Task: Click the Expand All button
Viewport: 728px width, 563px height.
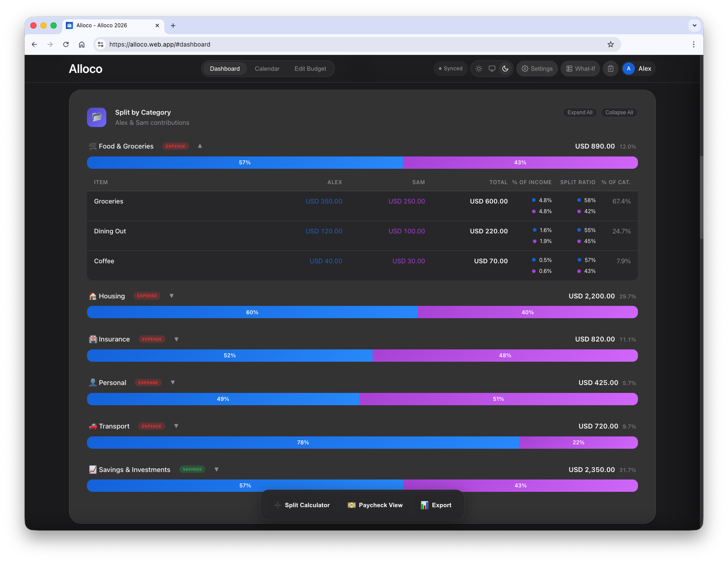Action: coord(580,113)
